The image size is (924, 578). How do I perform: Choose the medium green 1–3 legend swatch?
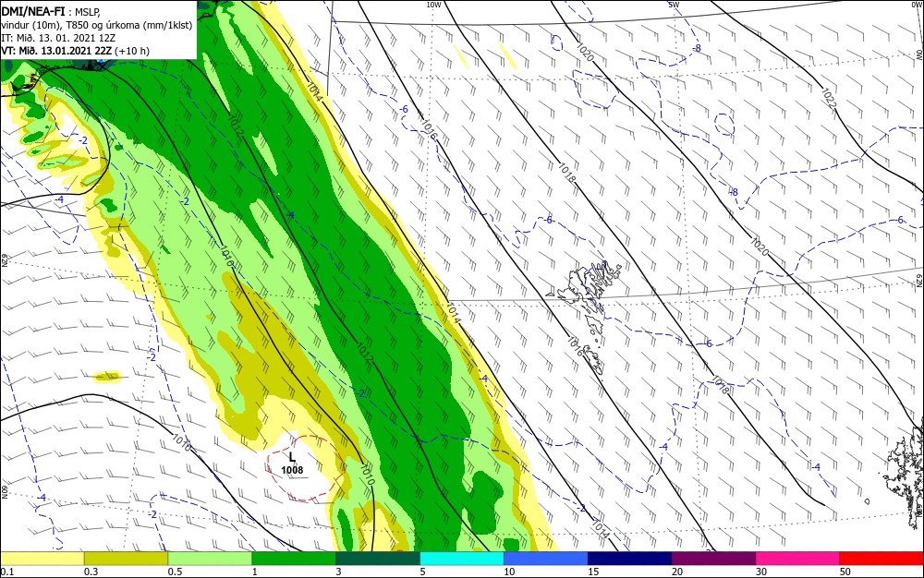[x=294, y=559]
